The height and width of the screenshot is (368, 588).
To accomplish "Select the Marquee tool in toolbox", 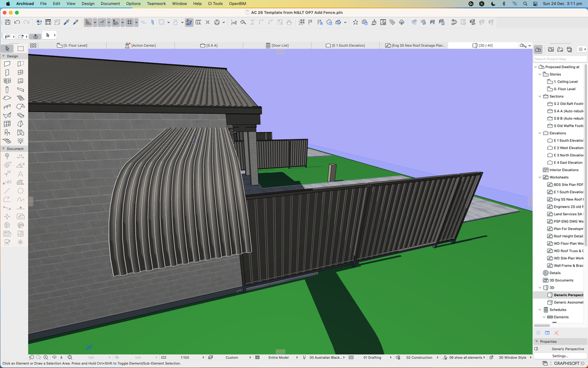I will point(21,48).
